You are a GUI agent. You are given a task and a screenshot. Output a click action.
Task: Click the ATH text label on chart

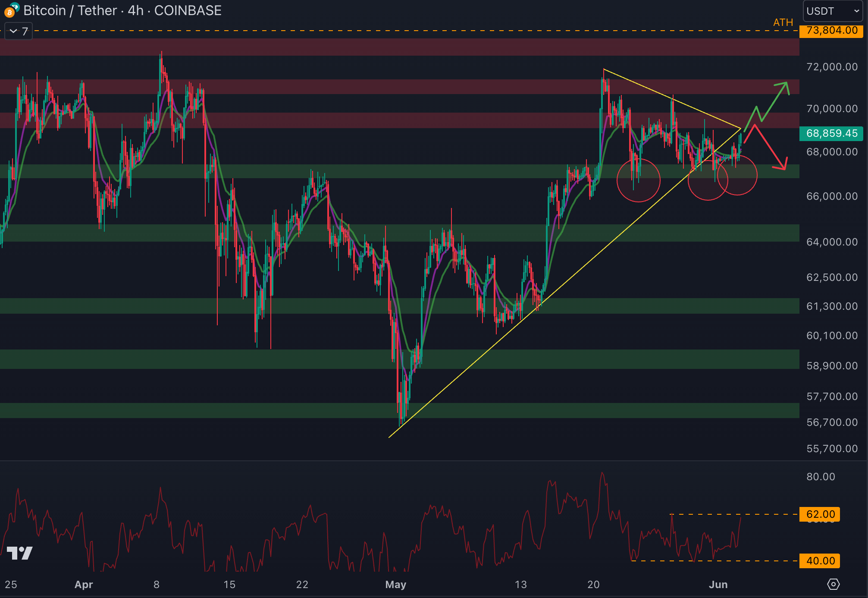783,22
